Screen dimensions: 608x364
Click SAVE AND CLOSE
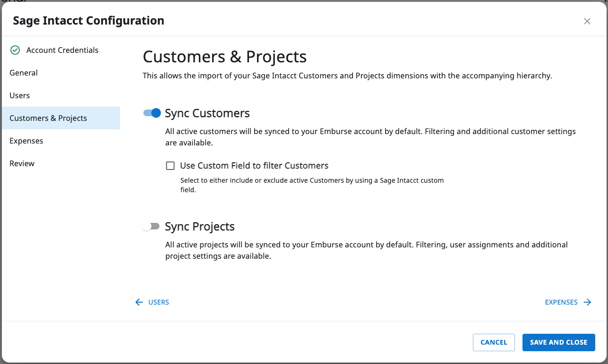(559, 342)
